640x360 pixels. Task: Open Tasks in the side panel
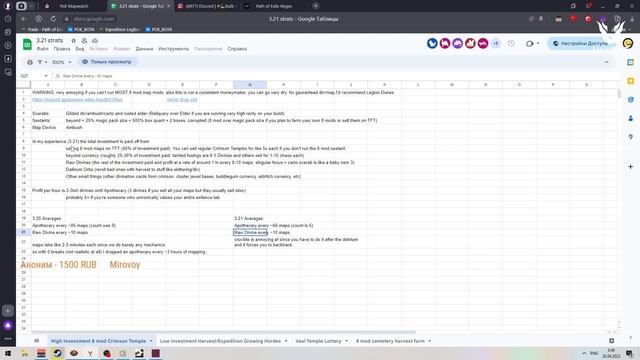(x=631, y=100)
